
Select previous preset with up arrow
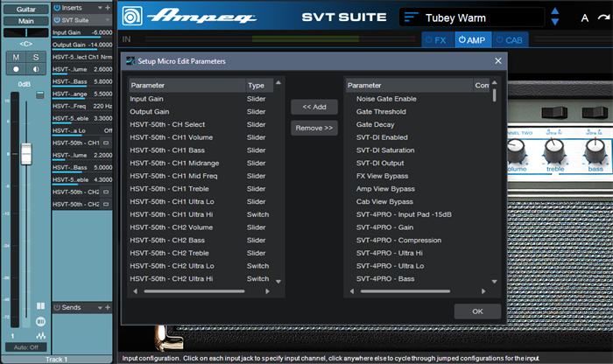pyautogui.click(x=554, y=10)
